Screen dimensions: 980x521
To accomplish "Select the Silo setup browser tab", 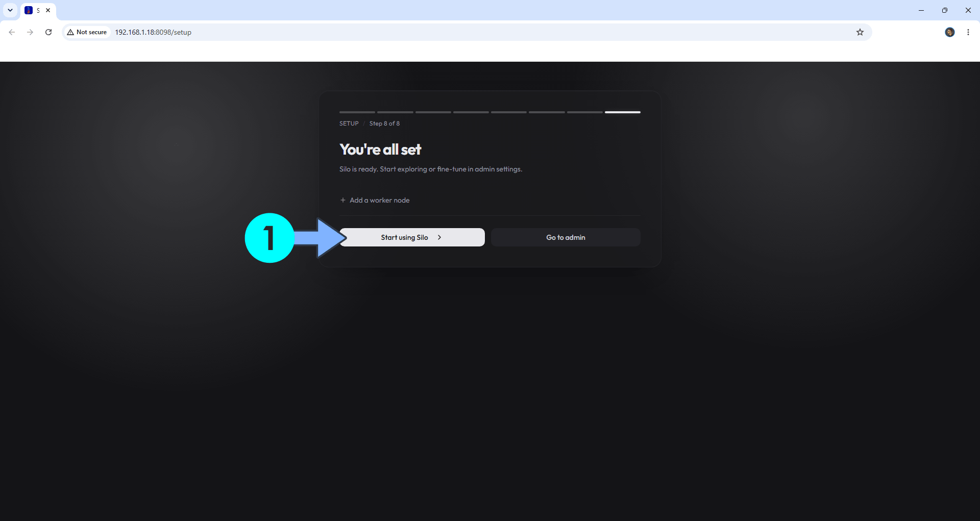I will [38, 10].
